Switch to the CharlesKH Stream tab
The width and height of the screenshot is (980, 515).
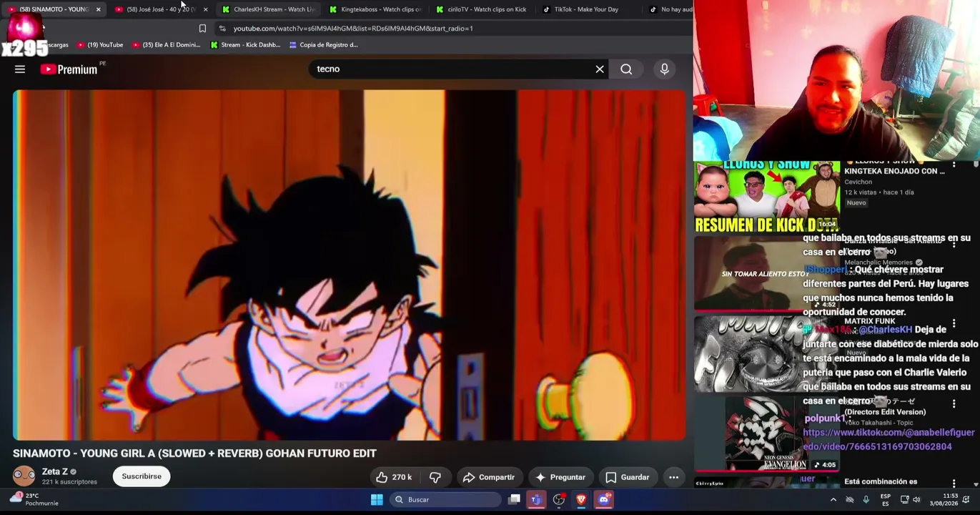point(268,9)
